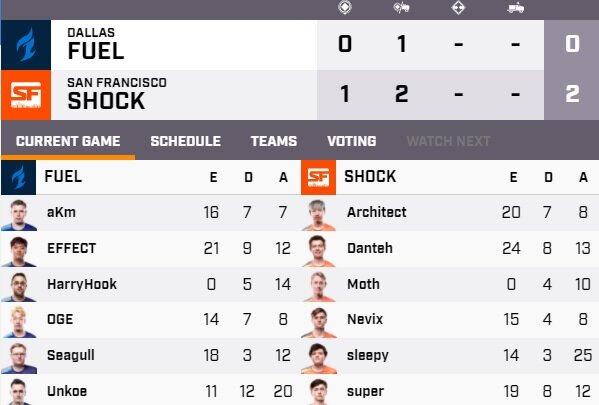Click the Dallas Fuel logo in scoreboard
Image resolution: width=599 pixels, height=405 pixels.
coord(26,45)
